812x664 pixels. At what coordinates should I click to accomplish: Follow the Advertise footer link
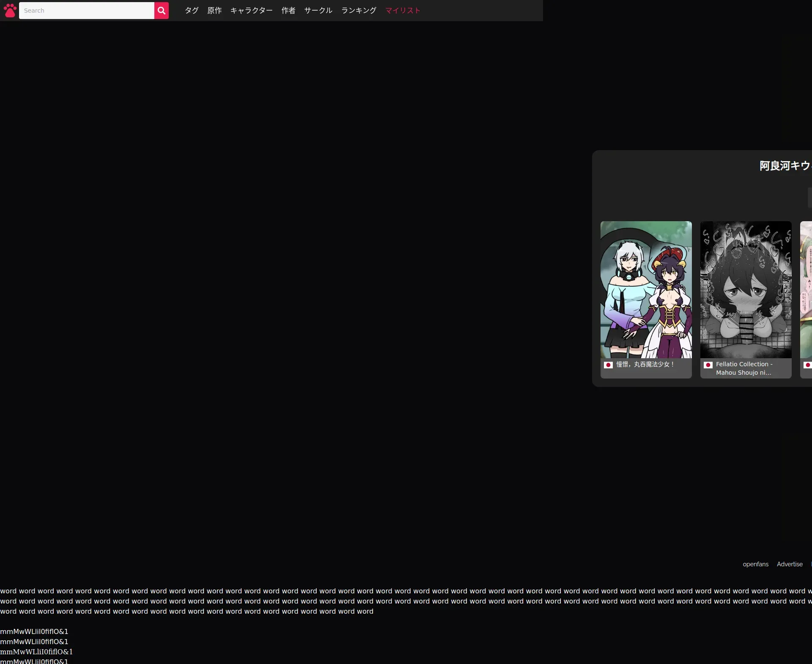[x=790, y=564]
